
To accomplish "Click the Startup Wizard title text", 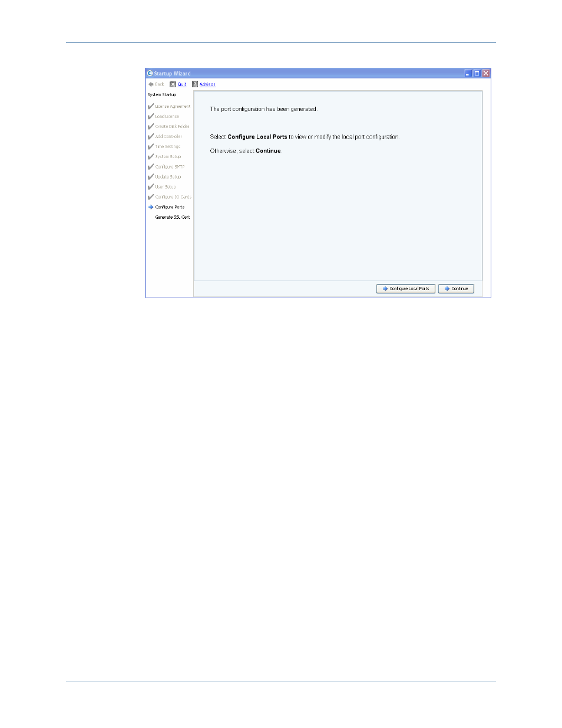I will coord(173,74).
